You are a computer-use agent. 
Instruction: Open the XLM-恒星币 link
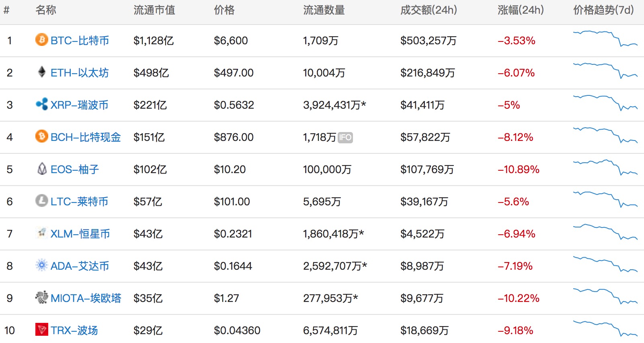click(x=80, y=234)
